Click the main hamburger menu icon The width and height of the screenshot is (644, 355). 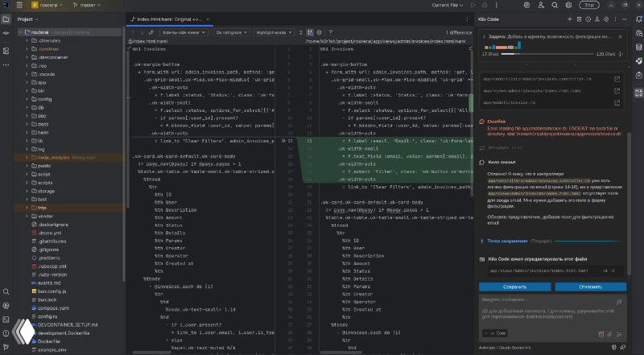tap(19, 5)
